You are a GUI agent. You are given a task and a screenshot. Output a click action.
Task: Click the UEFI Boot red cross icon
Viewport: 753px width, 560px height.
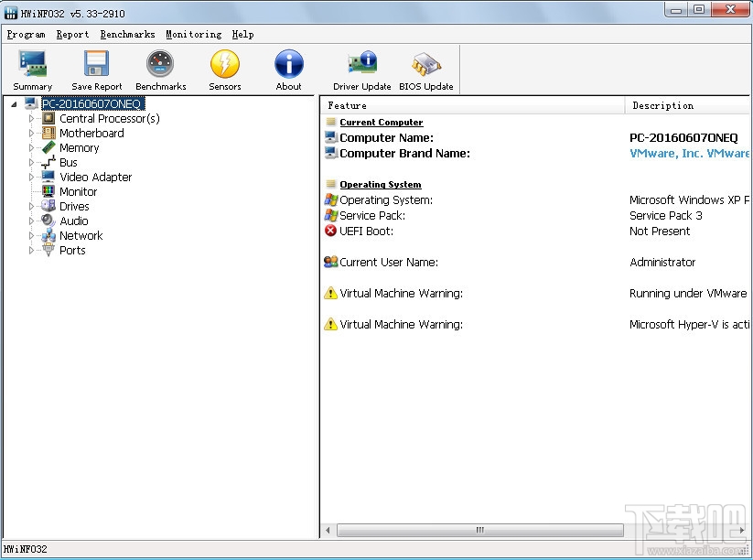point(330,231)
